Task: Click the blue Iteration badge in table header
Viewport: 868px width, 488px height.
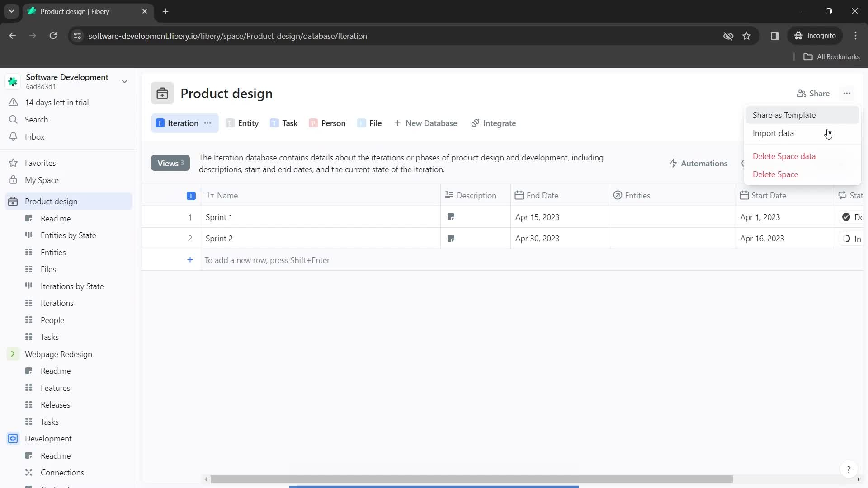Action: (191, 196)
